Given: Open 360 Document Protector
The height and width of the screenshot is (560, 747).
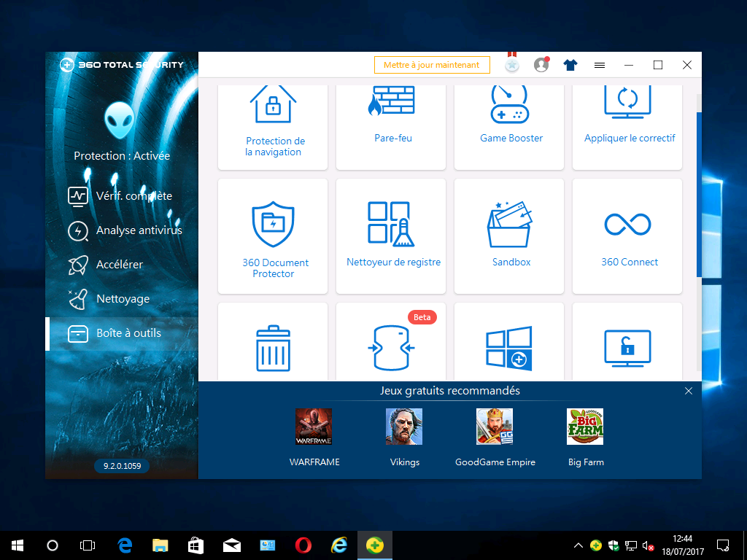Looking at the screenshot, I should pyautogui.click(x=272, y=233).
